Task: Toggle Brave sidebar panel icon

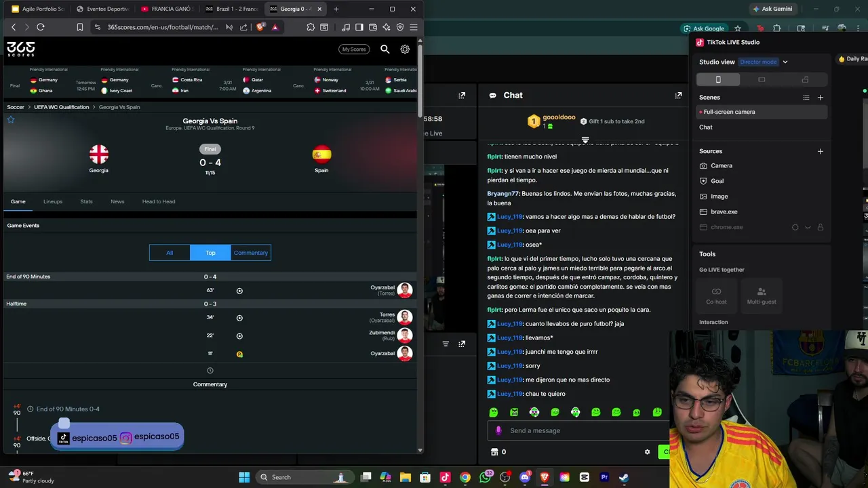Action: (x=359, y=27)
